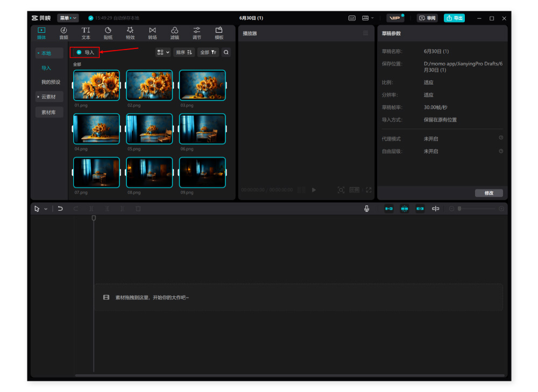Click the redo arrow in timeline toolbar

76,209
